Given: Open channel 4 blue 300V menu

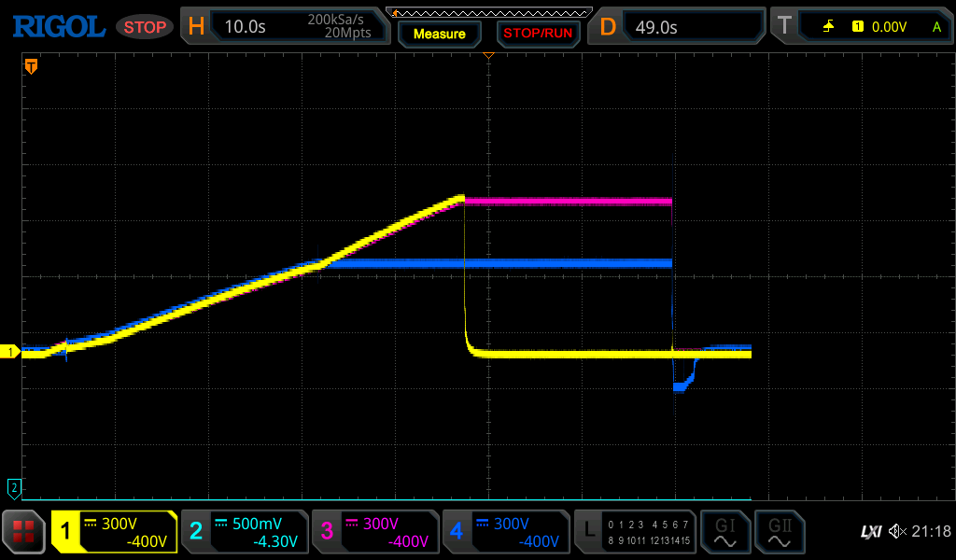Looking at the screenshot, I should 506,532.
